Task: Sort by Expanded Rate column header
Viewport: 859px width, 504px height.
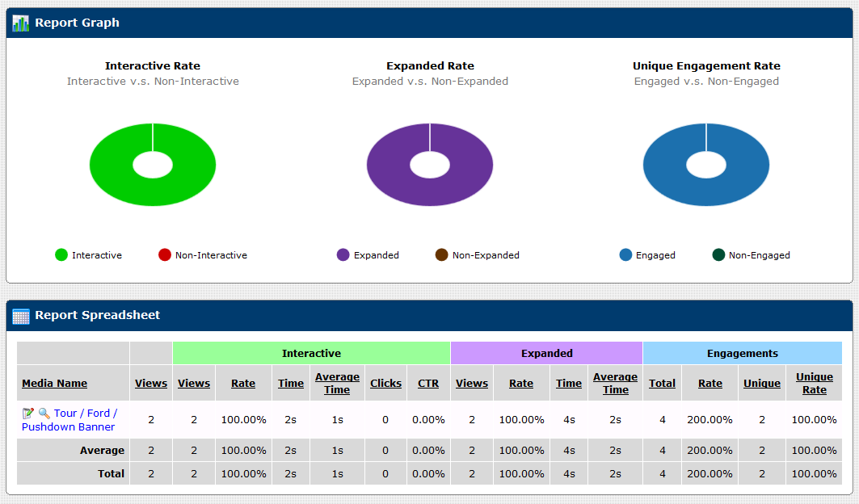Action: [521, 384]
